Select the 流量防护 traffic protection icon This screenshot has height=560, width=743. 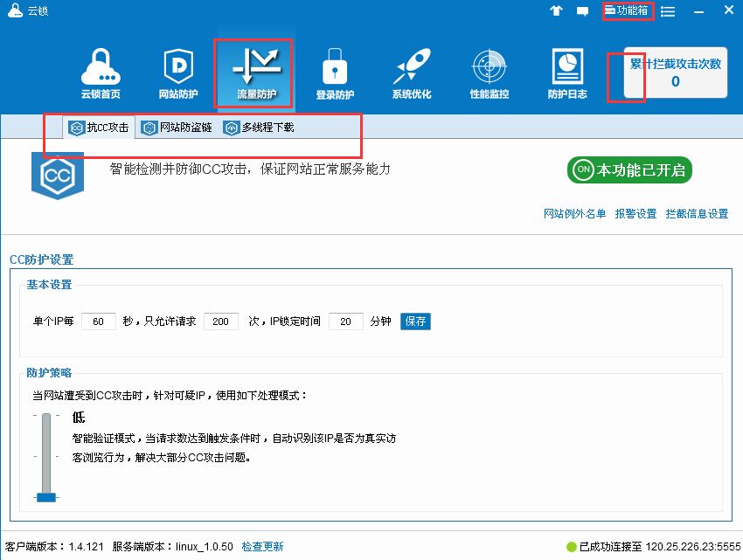pyautogui.click(x=255, y=73)
